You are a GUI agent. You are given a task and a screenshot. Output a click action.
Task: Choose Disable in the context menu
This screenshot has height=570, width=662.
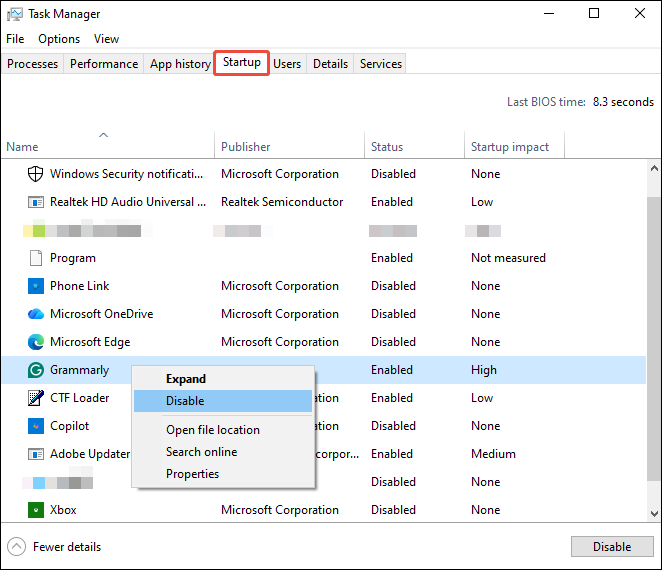[223, 401]
